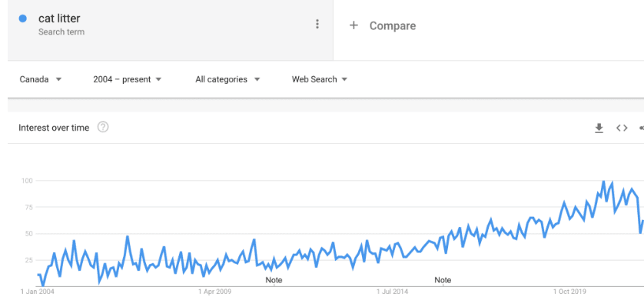Download the interest over time CSV
Image resolution: width=644 pixels, height=297 pixels.
coord(599,128)
